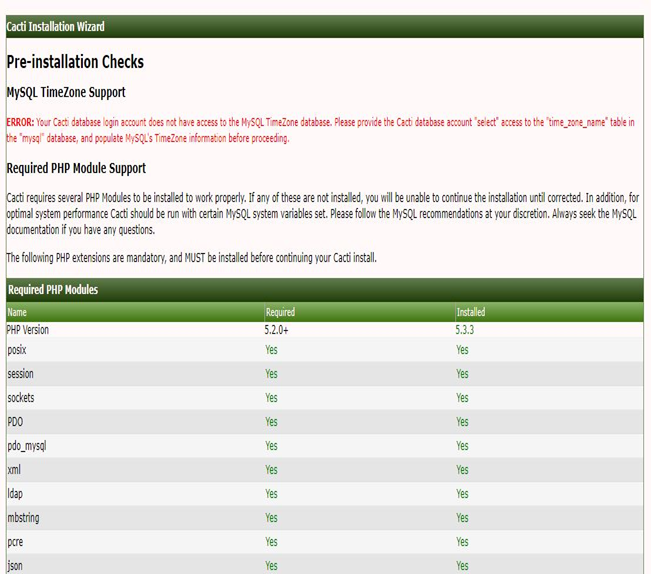Click the Required column header

click(280, 312)
